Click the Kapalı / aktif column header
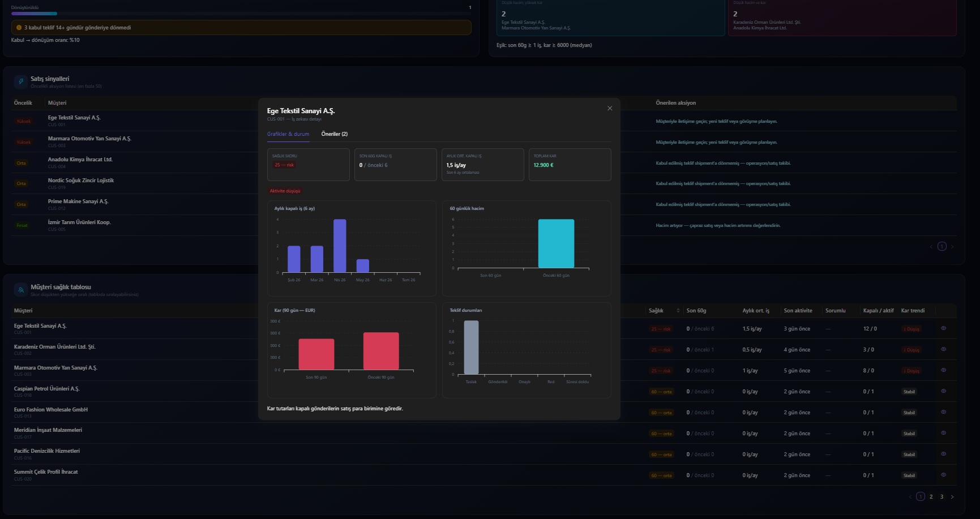The image size is (980, 519). pos(879,311)
